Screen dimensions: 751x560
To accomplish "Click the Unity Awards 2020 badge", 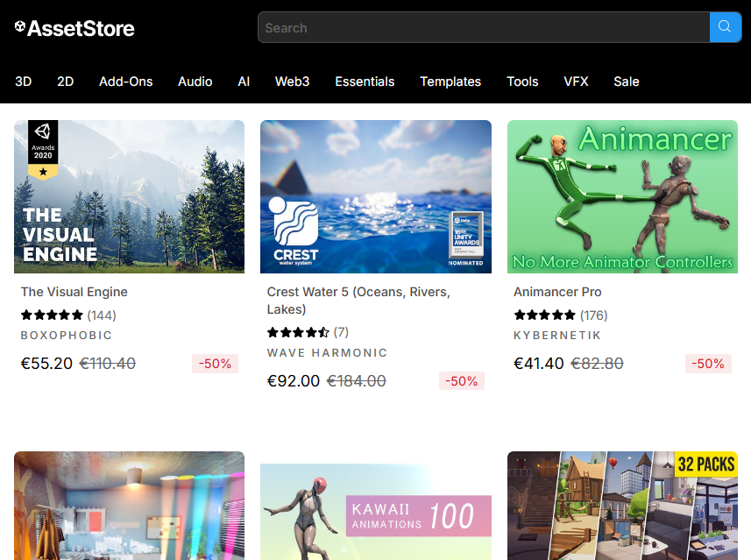I will click(42, 150).
